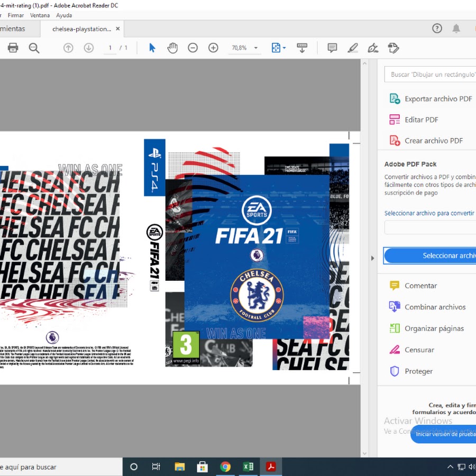Show hidden system tray icons
Image resolution: width=476 pixels, height=476 pixels.
coord(451,467)
